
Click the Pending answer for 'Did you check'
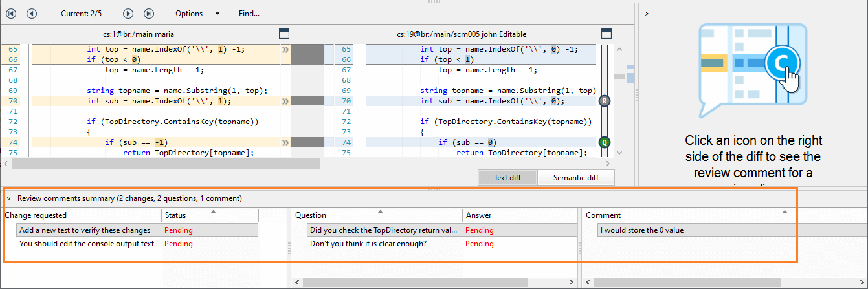pyautogui.click(x=480, y=230)
